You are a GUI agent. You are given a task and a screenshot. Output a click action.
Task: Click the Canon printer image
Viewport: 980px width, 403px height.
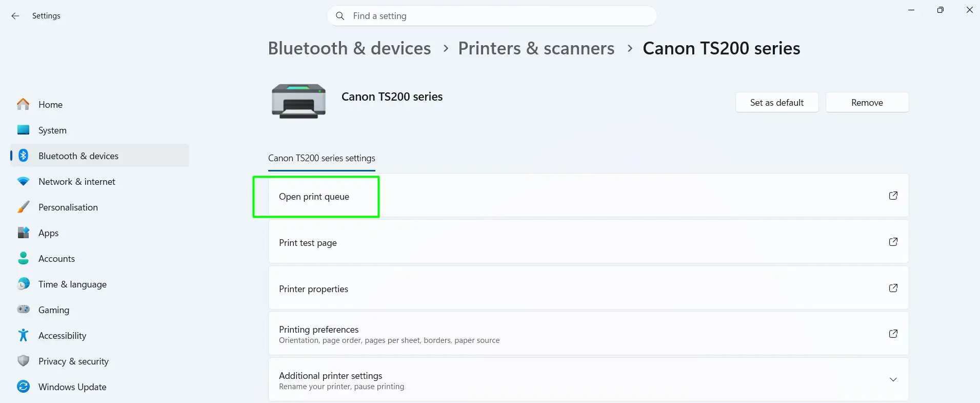pos(298,101)
